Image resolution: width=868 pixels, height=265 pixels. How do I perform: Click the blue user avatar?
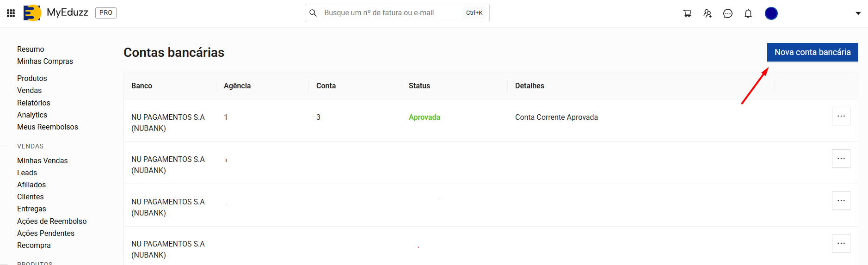point(771,13)
